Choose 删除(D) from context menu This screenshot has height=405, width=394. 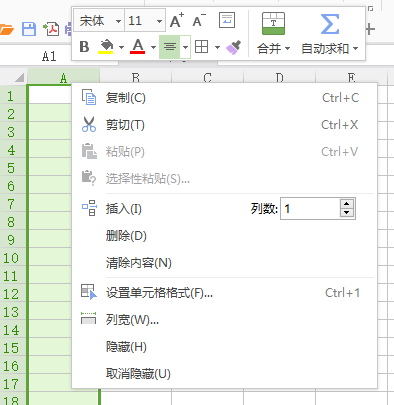pyautogui.click(x=225, y=236)
